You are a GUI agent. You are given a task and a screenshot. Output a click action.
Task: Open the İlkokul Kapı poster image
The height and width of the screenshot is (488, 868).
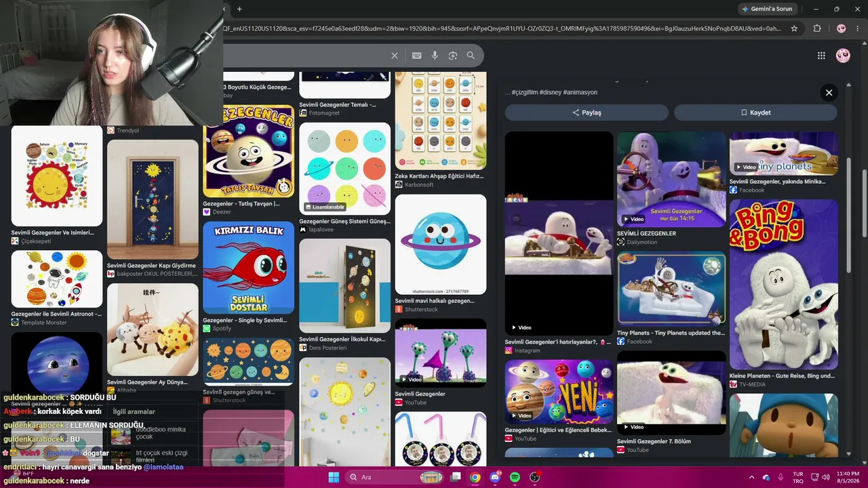click(x=344, y=285)
